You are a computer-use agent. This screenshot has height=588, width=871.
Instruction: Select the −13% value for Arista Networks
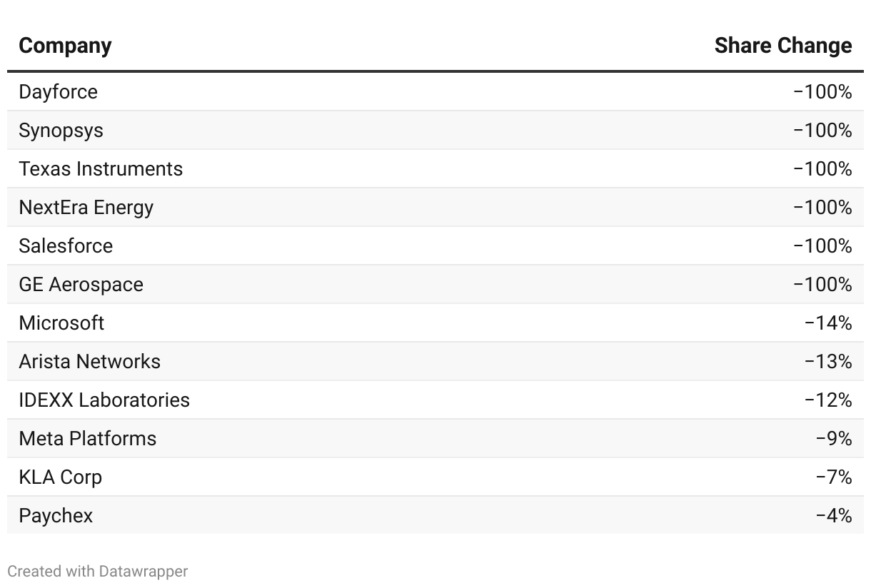click(827, 362)
